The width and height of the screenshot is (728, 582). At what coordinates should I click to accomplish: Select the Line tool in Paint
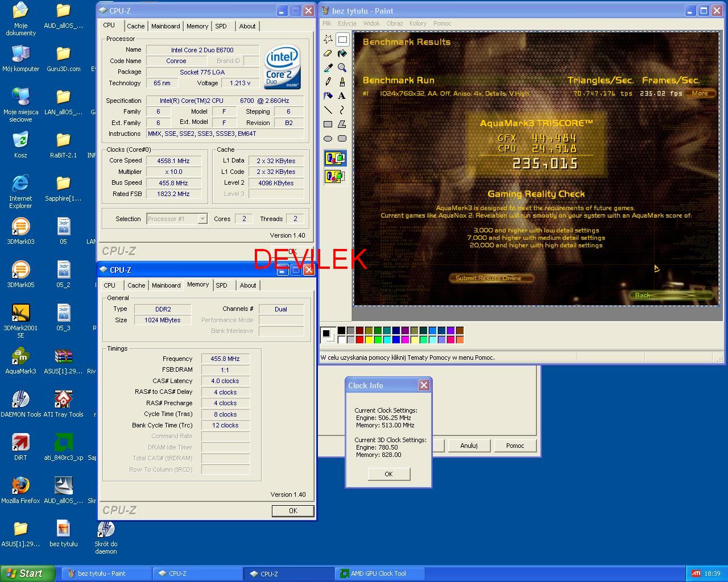coord(328,110)
